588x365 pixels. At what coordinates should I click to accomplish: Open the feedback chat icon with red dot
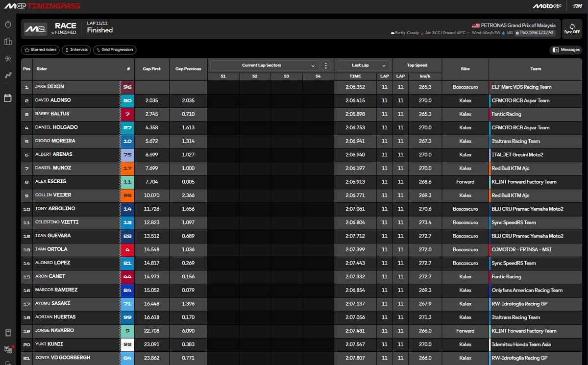[8, 349]
